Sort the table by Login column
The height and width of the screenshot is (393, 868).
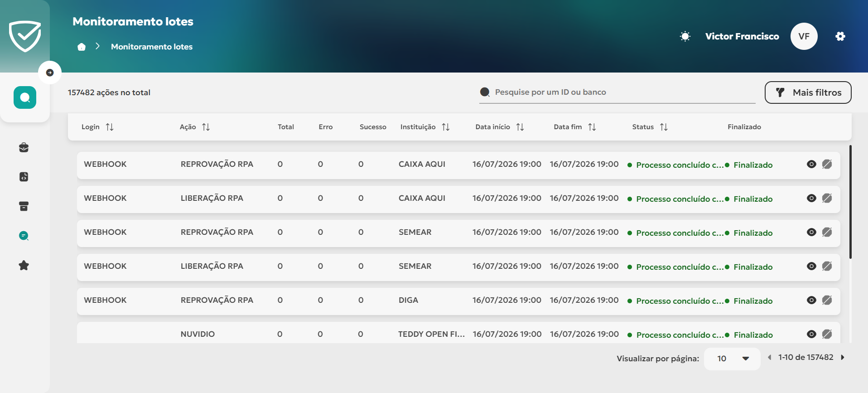(110, 127)
